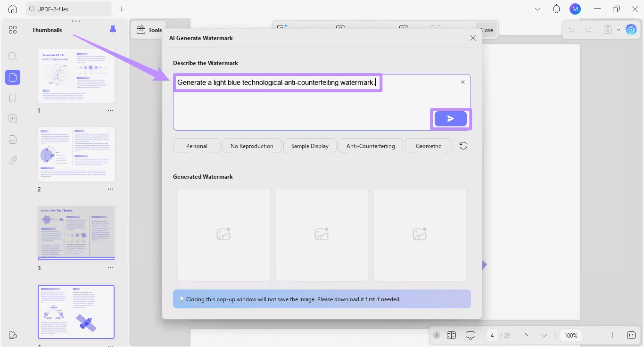Click the "Thumbnails" panel heading
Image resolution: width=644 pixels, height=347 pixels.
(47, 30)
